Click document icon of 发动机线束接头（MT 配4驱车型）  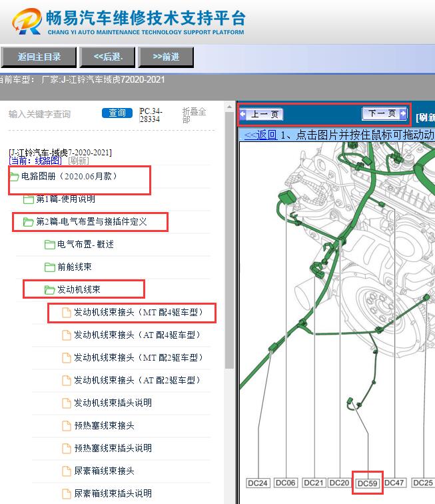click(x=67, y=313)
